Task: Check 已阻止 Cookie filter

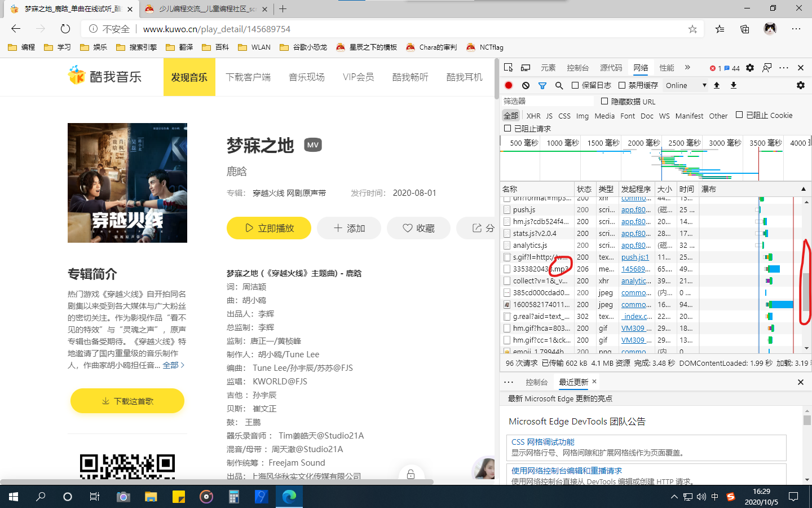Action: click(739, 115)
